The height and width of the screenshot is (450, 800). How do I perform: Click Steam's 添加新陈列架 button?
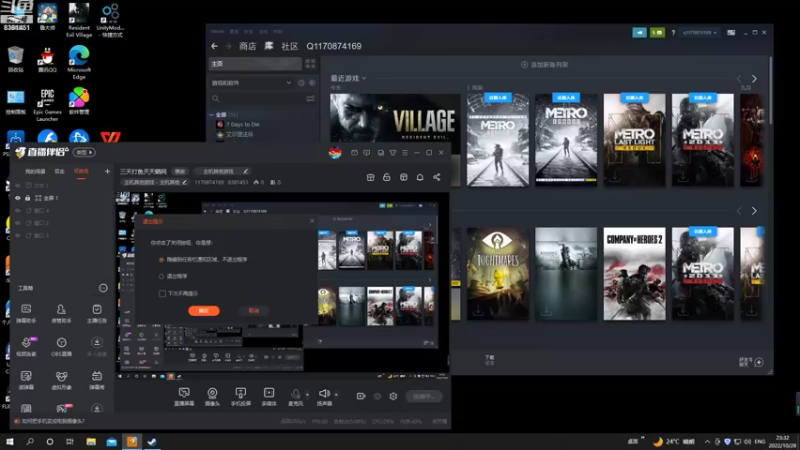click(x=544, y=65)
